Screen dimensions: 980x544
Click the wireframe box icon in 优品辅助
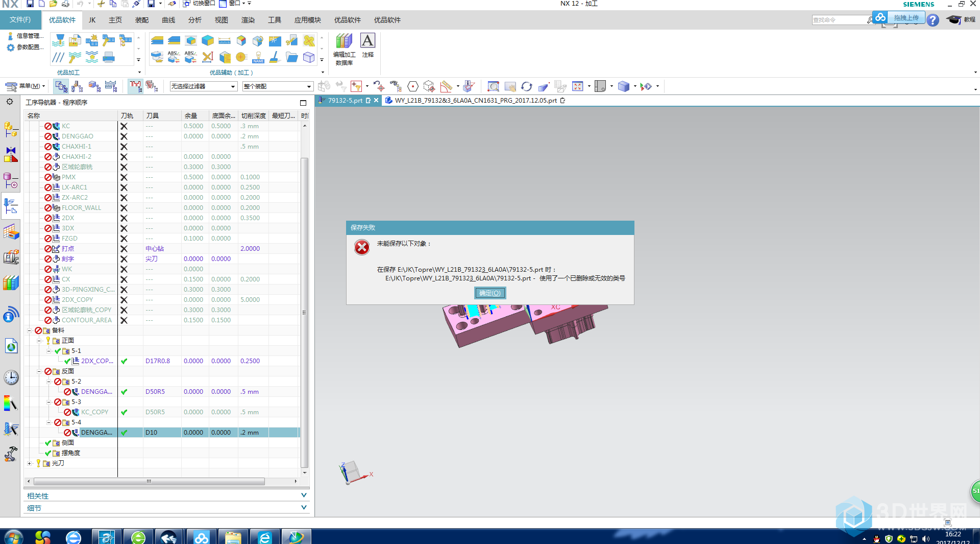[x=309, y=57]
